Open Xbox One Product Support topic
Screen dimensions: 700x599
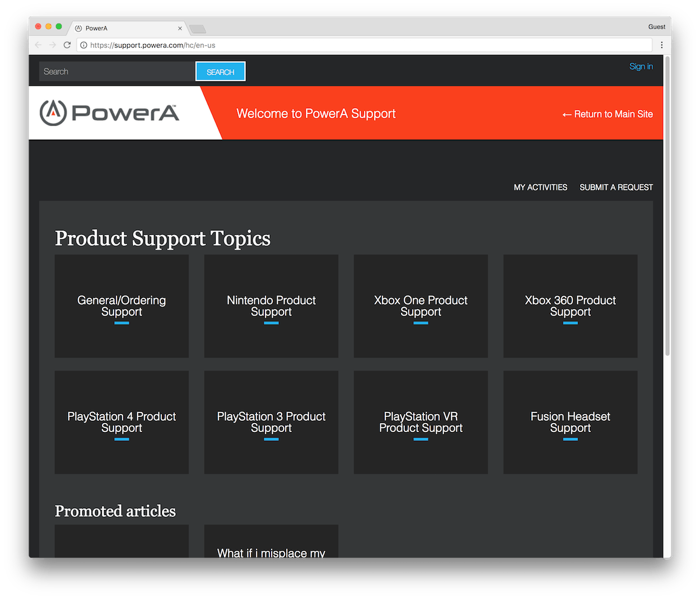point(421,306)
